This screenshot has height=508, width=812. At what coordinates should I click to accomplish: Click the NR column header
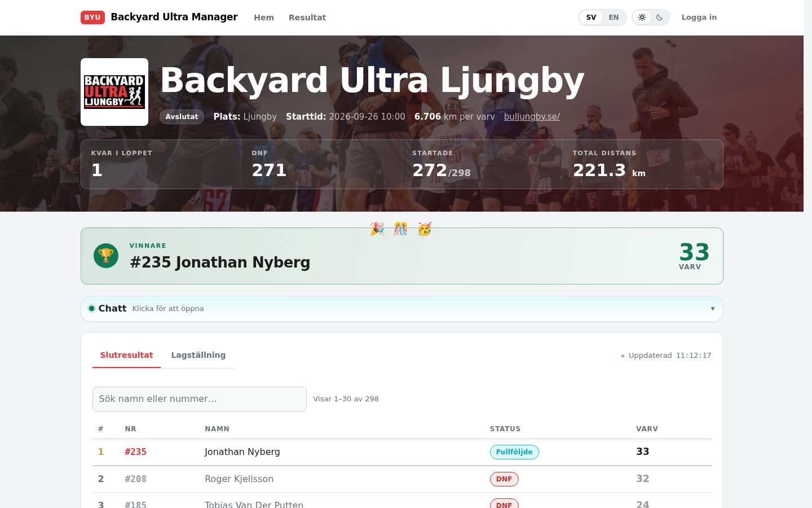(x=130, y=429)
